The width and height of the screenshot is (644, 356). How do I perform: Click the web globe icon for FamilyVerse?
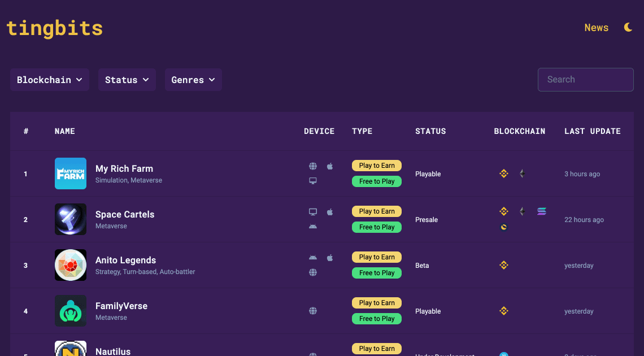313,311
